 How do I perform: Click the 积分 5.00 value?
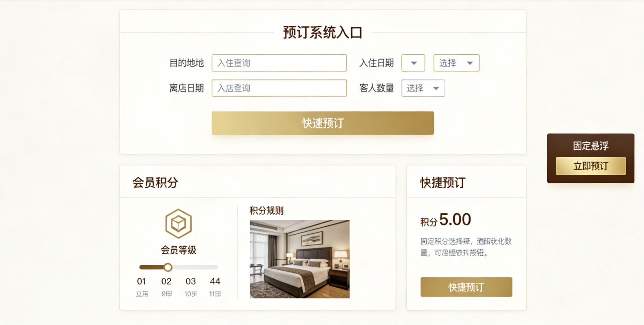(455, 220)
